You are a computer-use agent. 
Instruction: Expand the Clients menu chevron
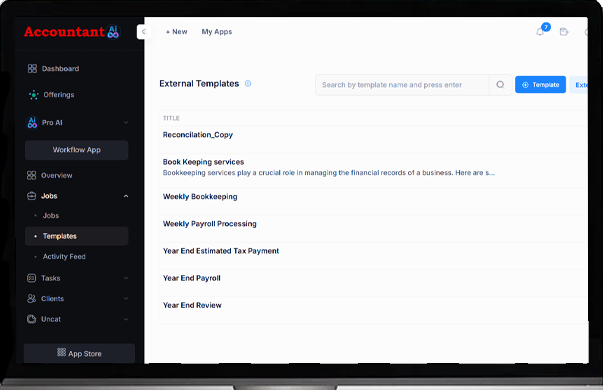[126, 298]
